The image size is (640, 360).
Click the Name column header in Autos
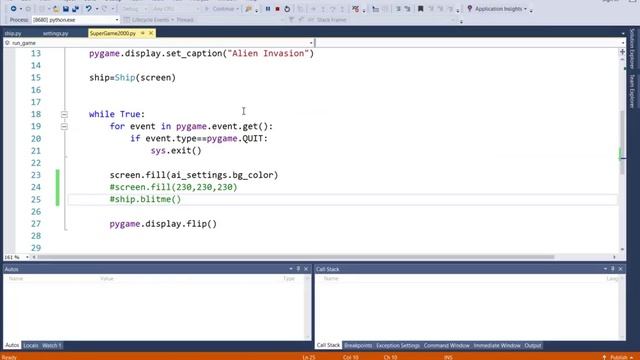coord(16,278)
